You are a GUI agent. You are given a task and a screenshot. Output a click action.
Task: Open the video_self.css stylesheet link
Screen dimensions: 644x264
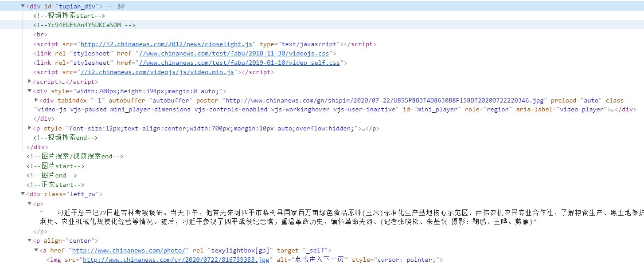(x=239, y=63)
